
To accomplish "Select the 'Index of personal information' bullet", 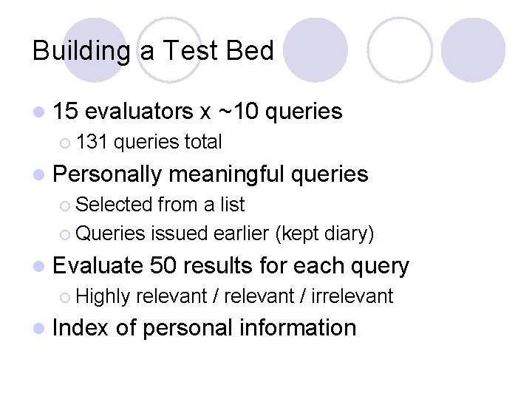I will point(204,328).
